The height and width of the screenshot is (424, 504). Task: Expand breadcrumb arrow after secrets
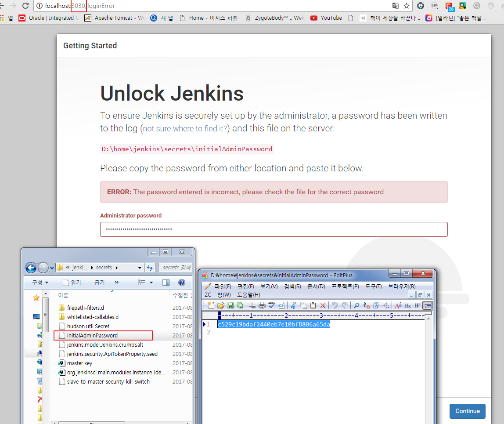pyautogui.click(x=117, y=268)
